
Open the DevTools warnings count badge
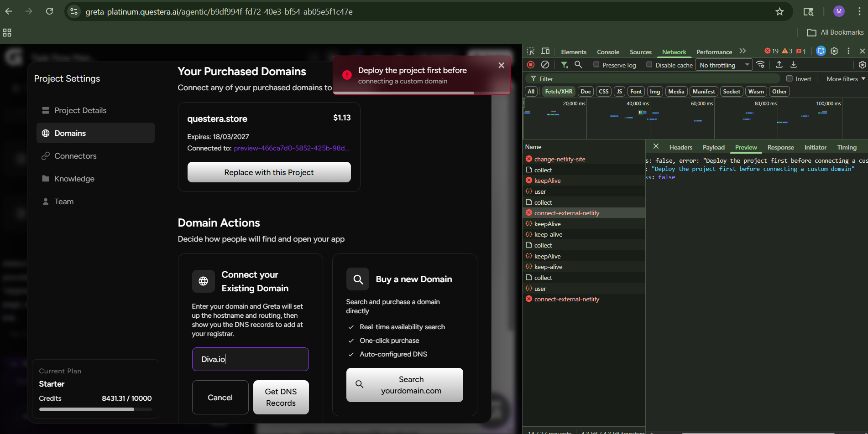[x=787, y=51]
